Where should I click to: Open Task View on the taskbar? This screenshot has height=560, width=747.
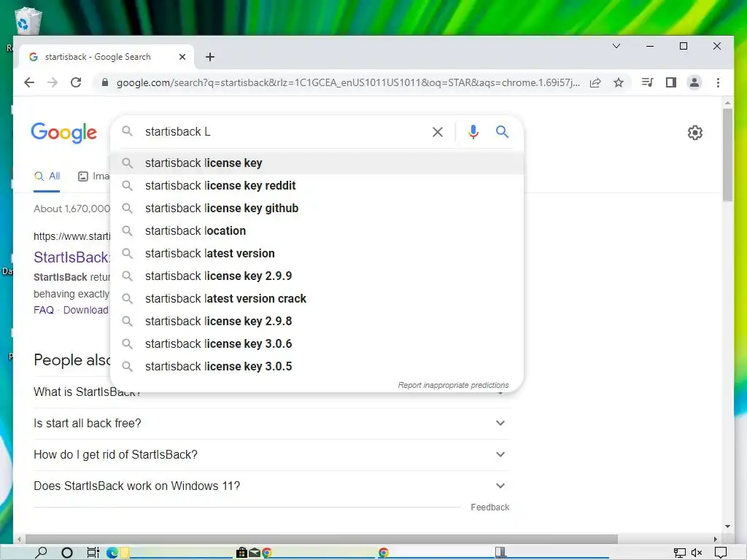coord(93,553)
